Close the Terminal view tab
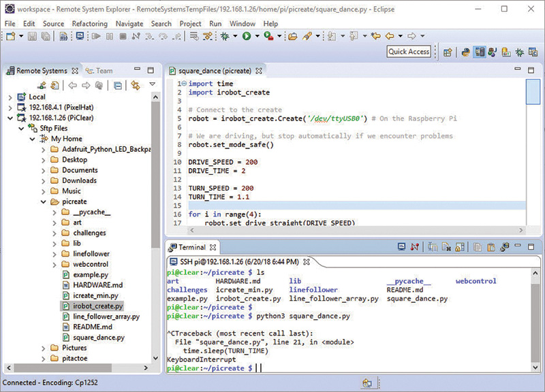Screen dimensions: 545x392 pyautogui.click(x=213, y=247)
